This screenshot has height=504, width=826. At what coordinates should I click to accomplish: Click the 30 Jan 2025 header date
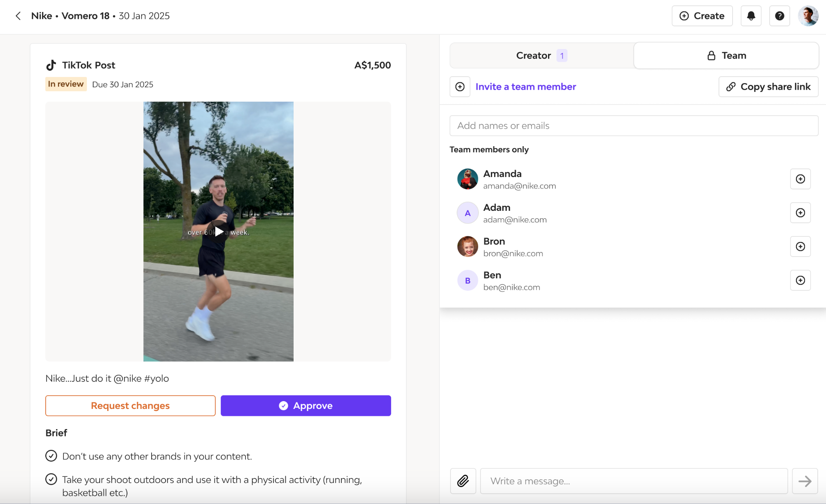pyautogui.click(x=144, y=16)
